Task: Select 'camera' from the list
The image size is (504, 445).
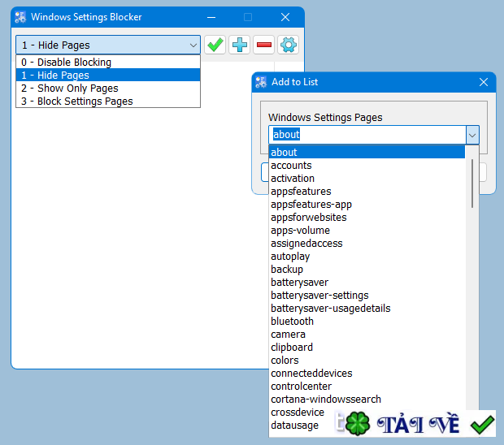Action: click(367, 335)
